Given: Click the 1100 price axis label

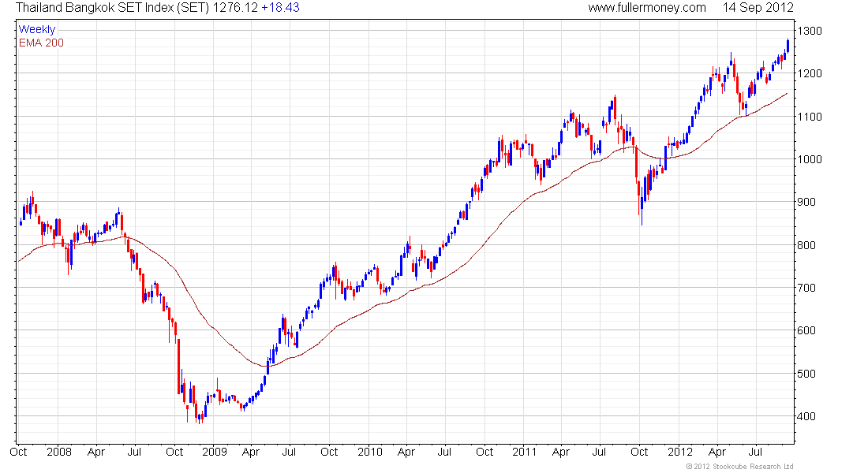Looking at the screenshot, I should point(810,117).
